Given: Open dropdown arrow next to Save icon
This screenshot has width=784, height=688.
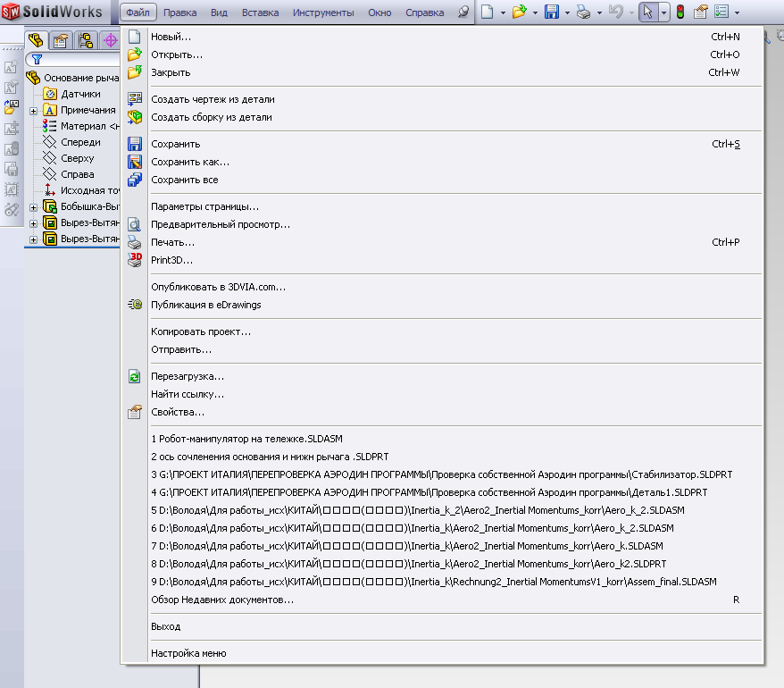Looking at the screenshot, I should (x=567, y=13).
